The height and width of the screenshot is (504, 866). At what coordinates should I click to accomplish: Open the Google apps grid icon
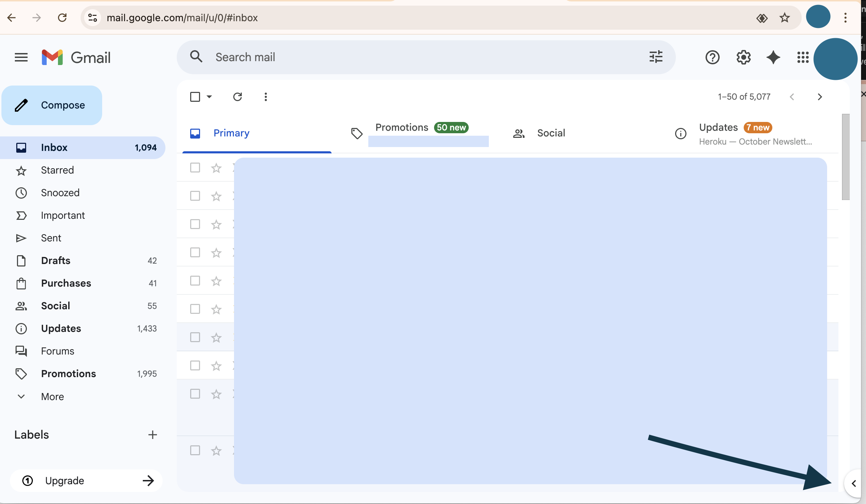[x=803, y=57]
